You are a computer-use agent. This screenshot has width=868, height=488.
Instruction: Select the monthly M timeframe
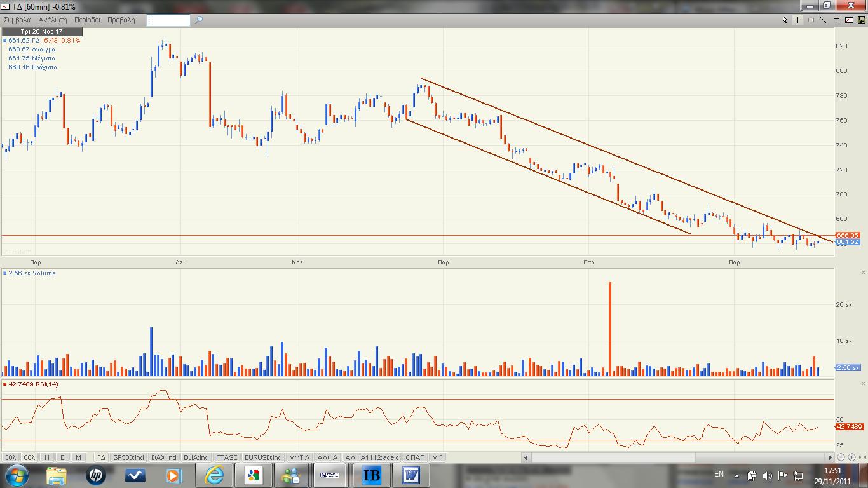[78, 457]
